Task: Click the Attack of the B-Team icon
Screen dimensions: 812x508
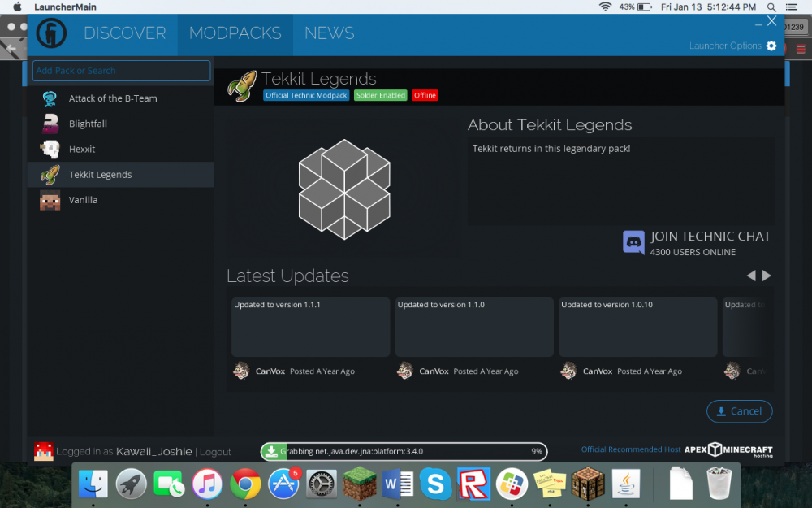Action: (50, 98)
